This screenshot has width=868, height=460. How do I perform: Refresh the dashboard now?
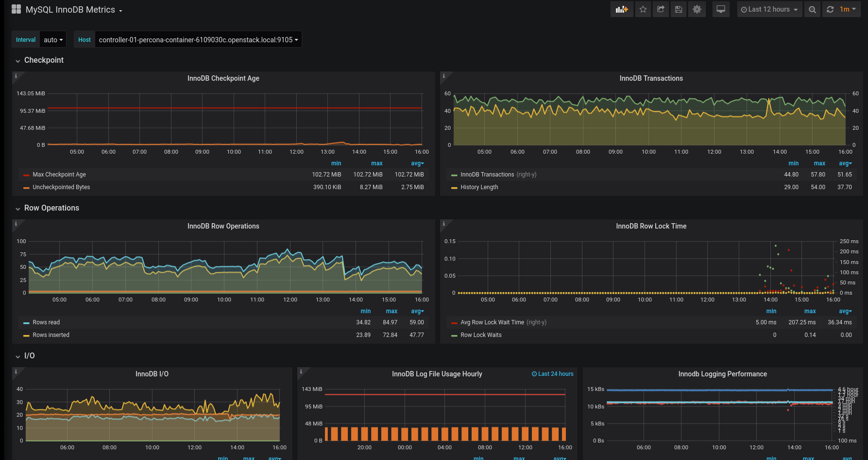click(x=830, y=9)
